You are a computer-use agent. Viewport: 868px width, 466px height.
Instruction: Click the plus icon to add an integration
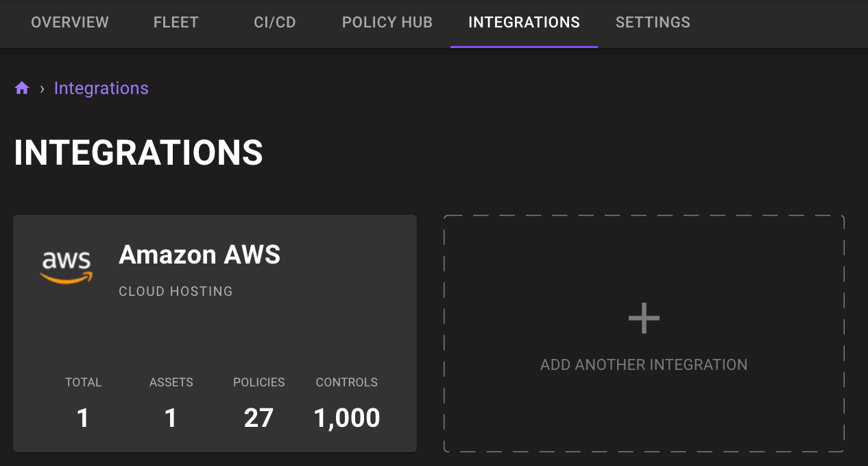[643, 317]
